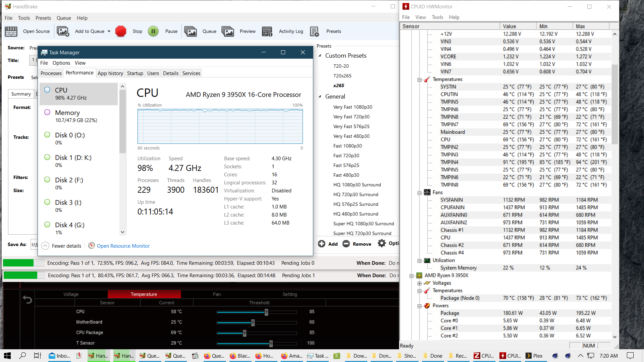Click the Value column header in HWMonitor
The image size is (644, 362).
518,26
